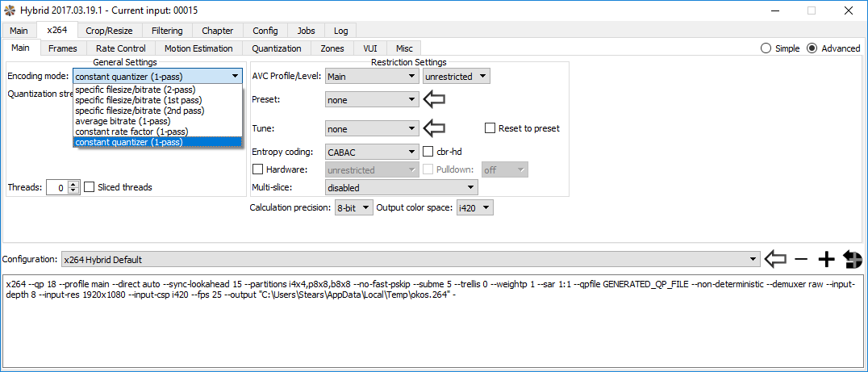This screenshot has width=868, height=372.
Task: Choose constant rate factor (1-pass) option
Action: tap(157, 132)
